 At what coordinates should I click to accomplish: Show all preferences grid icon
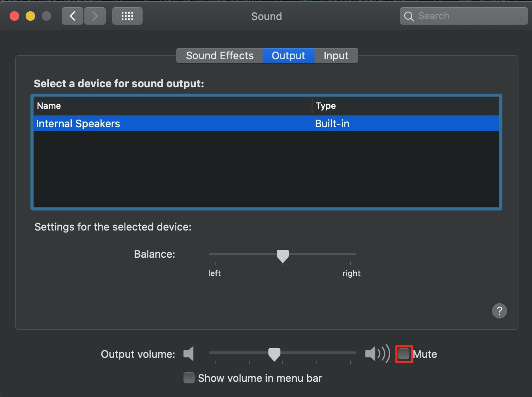pyautogui.click(x=127, y=16)
